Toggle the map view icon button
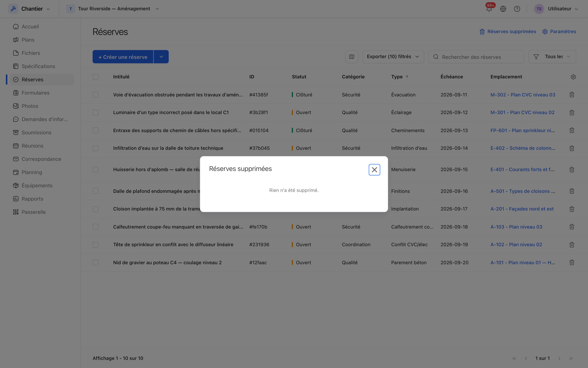588x368 pixels. click(352, 57)
